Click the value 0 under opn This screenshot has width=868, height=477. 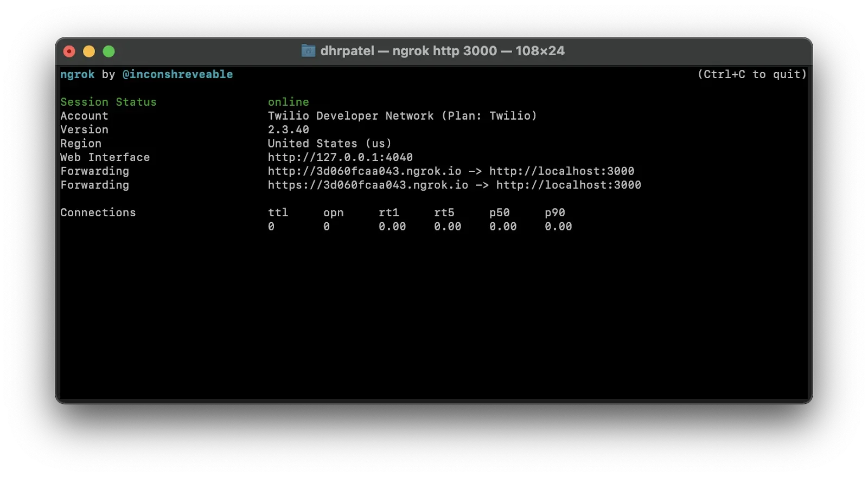coord(327,227)
